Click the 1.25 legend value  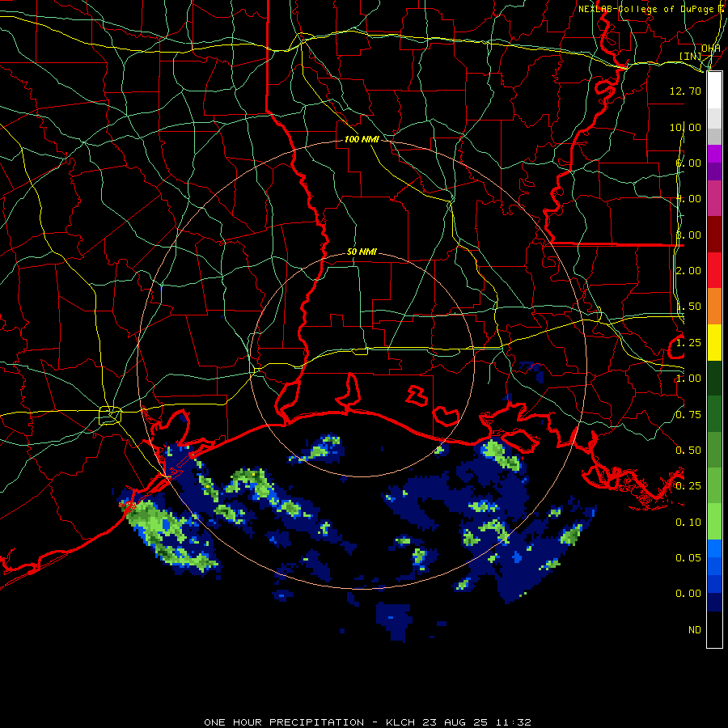pos(688,343)
